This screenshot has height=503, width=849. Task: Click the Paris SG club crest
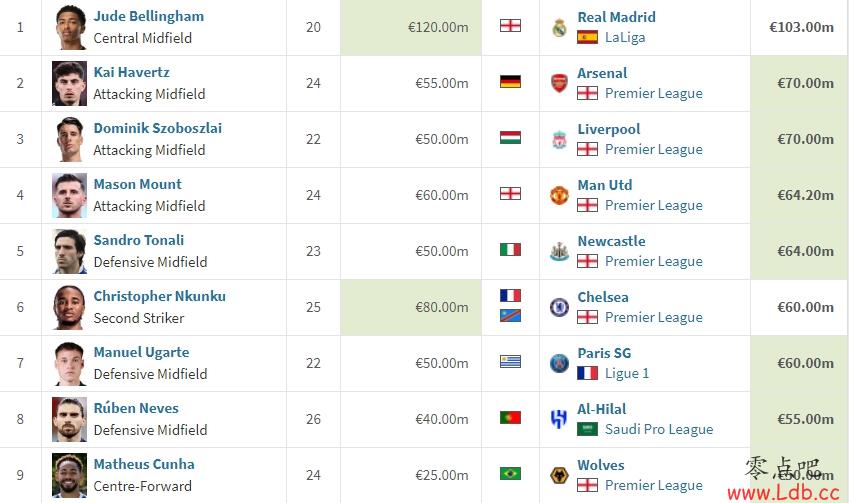point(559,363)
